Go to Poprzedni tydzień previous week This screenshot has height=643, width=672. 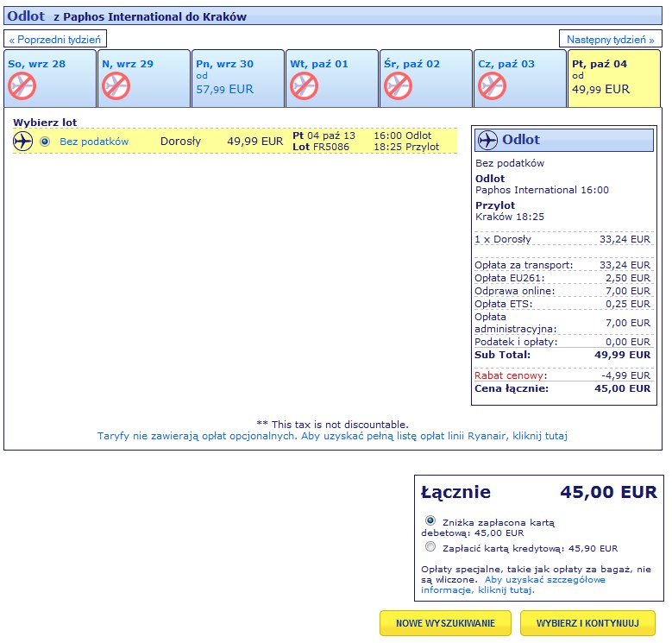click(x=55, y=40)
